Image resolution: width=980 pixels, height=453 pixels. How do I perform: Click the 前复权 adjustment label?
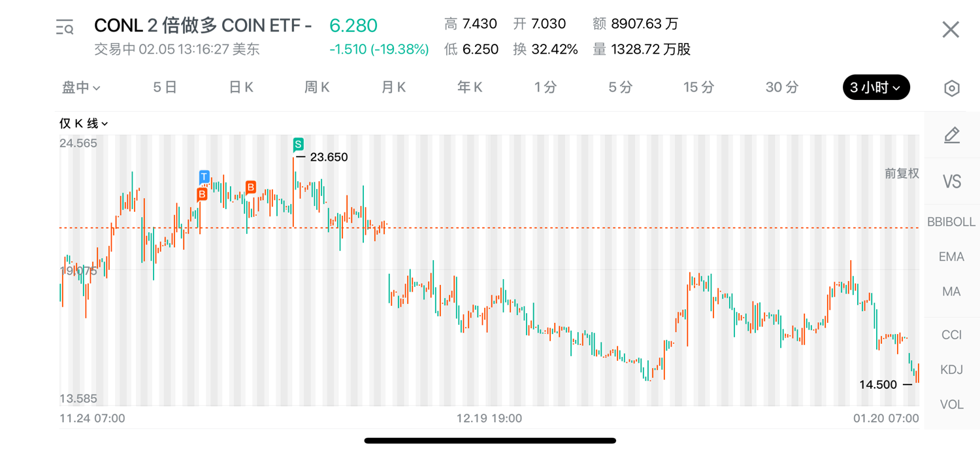click(902, 173)
